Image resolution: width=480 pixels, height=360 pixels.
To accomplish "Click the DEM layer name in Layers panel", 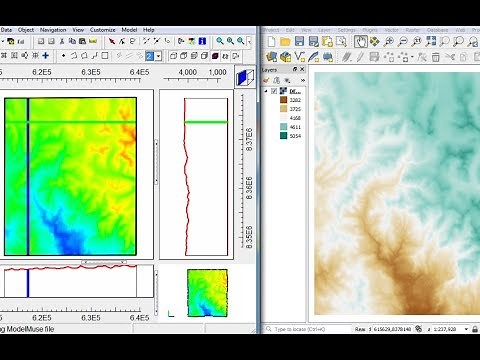I will click(x=295, y=91).
